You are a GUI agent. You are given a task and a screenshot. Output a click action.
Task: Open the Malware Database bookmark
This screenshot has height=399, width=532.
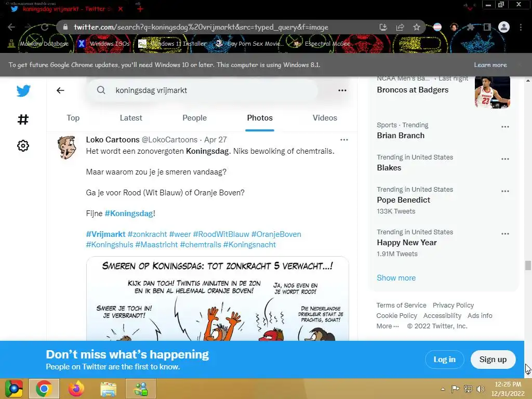point(38,44)
